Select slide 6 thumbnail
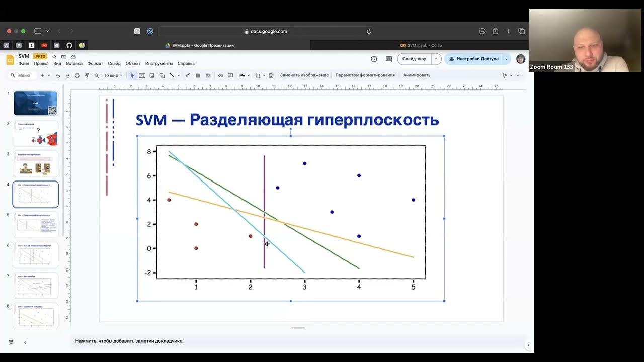Screen dimensions: 644x362 36,256
